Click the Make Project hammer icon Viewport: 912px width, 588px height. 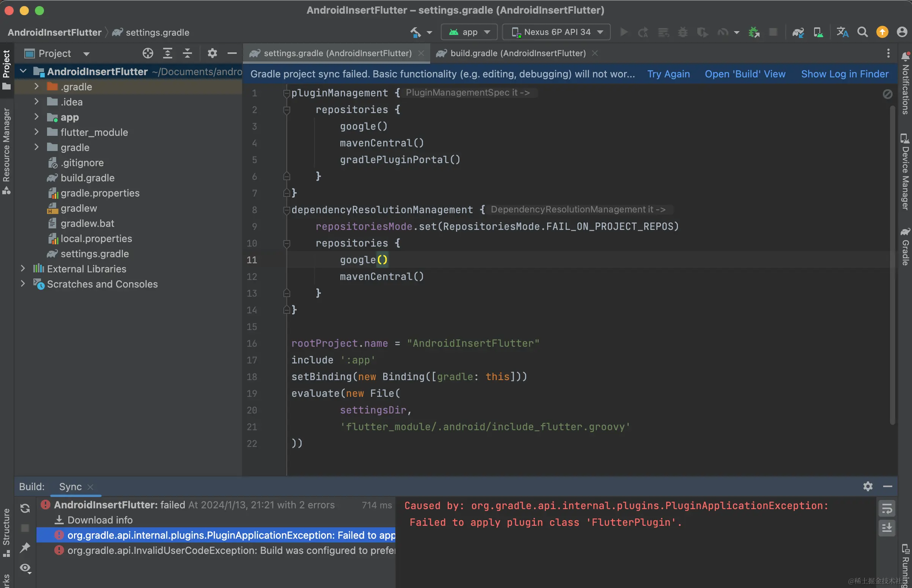[x=416, y=33]
